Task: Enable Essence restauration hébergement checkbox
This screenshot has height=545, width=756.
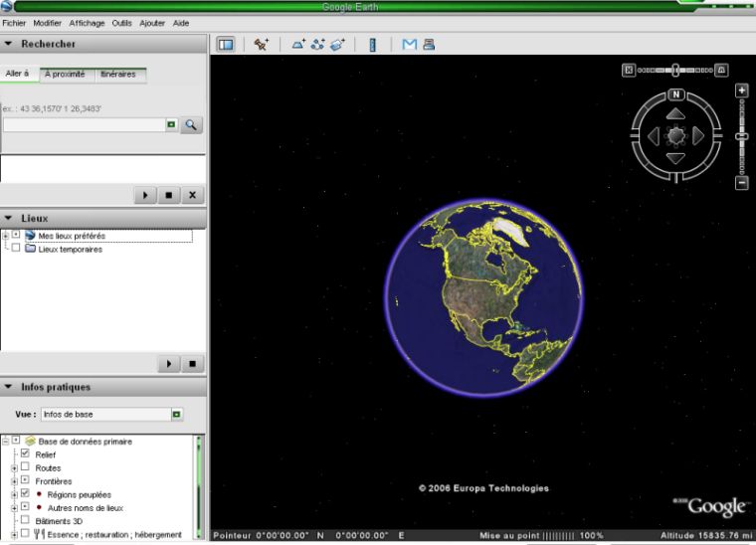Action: click(x=25, y=533)
